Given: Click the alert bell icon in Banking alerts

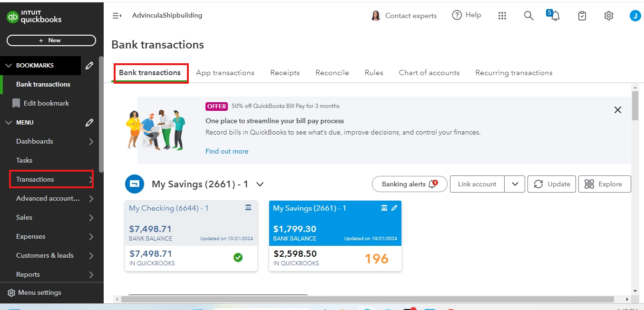Looking at the screenshot, I should click(433, 184).
